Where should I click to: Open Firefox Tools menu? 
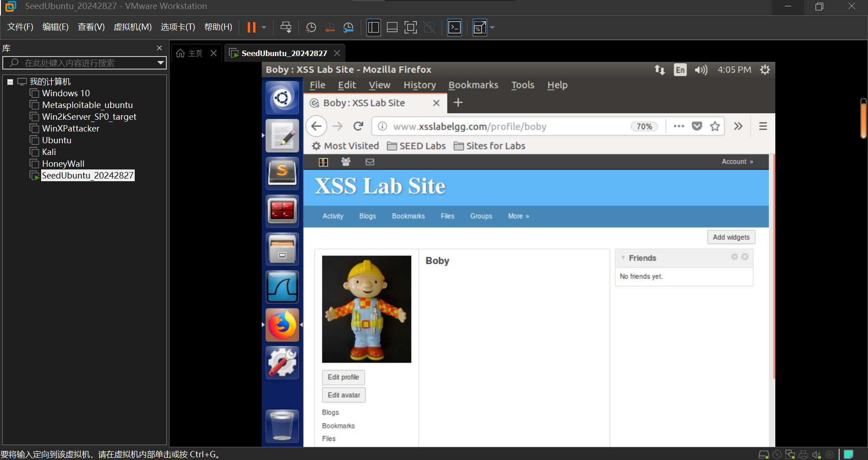[x=523, y=85]
